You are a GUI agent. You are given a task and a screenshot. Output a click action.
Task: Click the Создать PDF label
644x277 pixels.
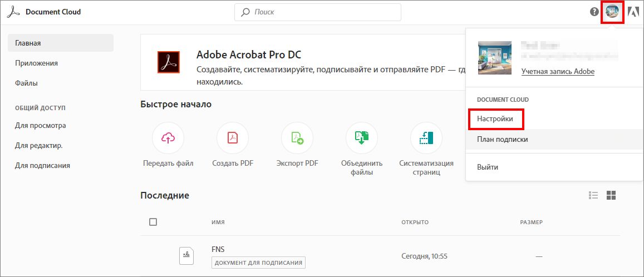233,164
